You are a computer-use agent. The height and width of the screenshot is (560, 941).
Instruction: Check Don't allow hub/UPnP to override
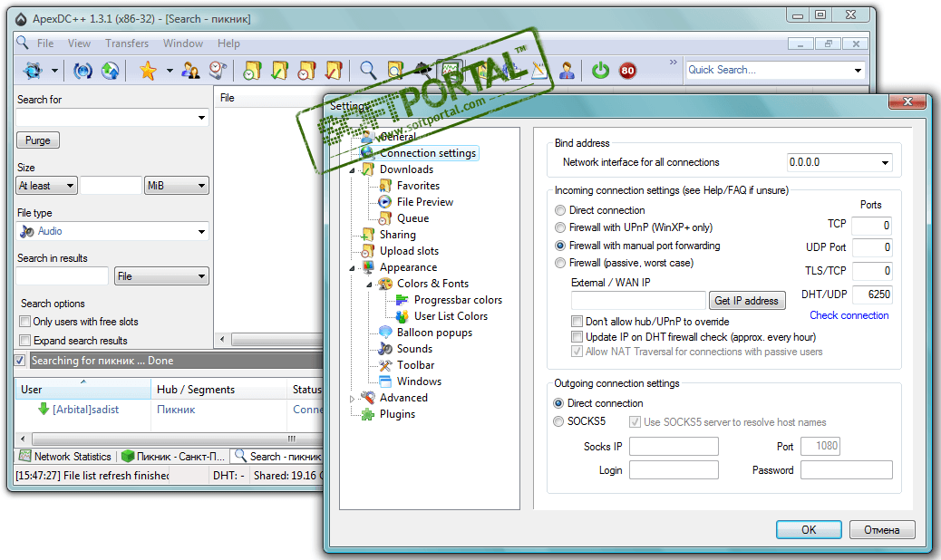click(x=577, y=322)
